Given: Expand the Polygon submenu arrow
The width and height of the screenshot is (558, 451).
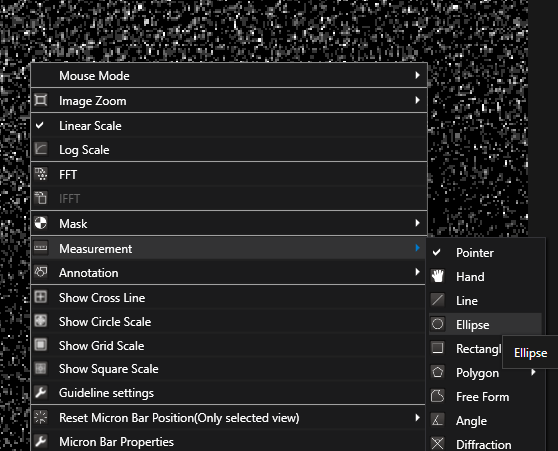Looking at the screenshot, I should (533, 372).
